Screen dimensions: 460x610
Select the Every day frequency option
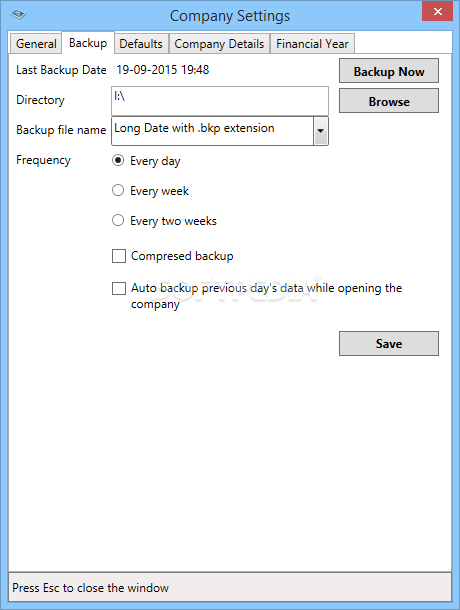[x=118, y=160]
